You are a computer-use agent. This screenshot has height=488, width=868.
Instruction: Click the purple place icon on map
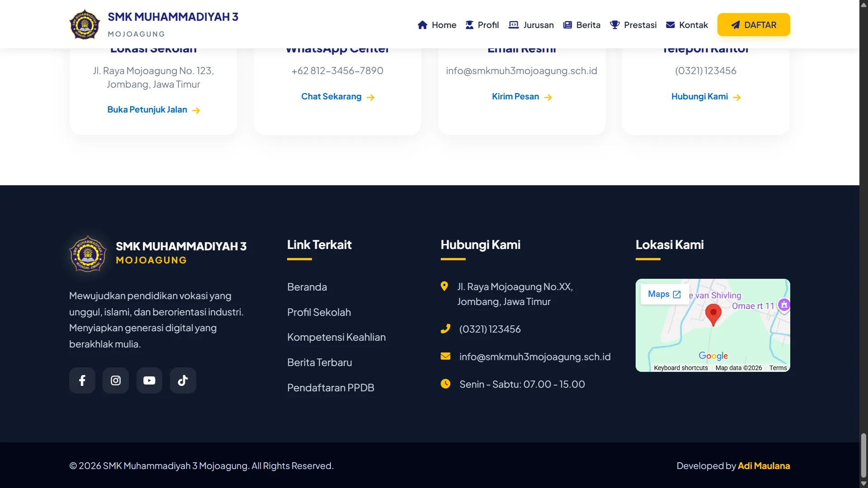coord(784,305)
